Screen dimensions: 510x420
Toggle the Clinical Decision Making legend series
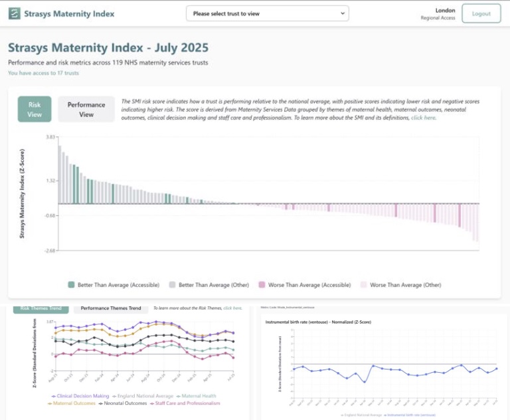pos(82,396)
